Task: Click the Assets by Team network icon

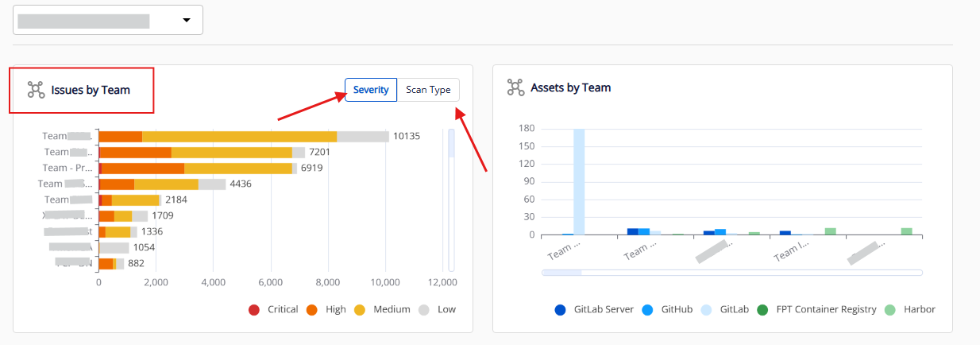Action: coord(515,87)
